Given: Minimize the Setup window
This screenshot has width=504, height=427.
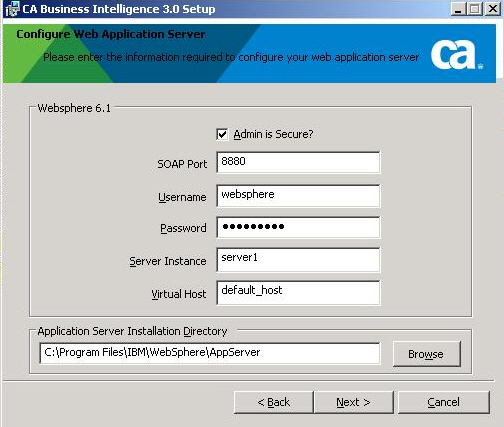Looking at the screenshot, I should pyautogui.click(x=458, y=9).
